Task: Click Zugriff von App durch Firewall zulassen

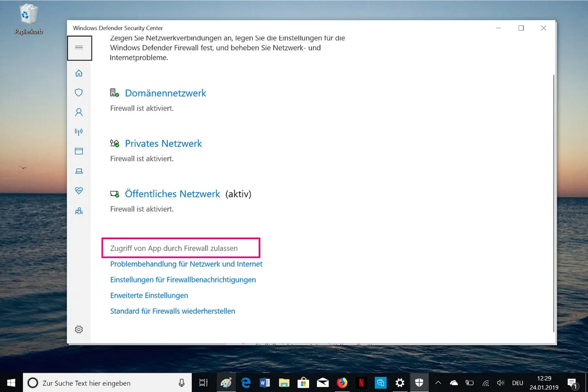Action: (174, 248)
